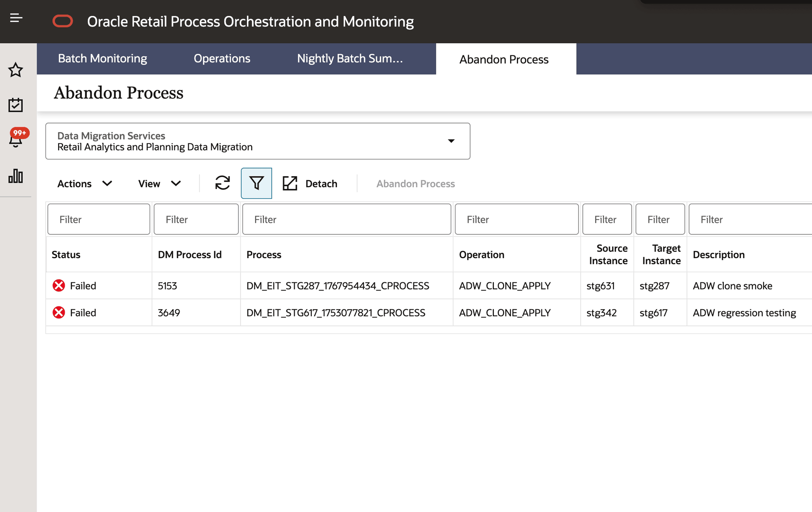The height and width of the screenshot is (512, 812).
Task: Click the Failed status icon for process 5153
Action: point(58,286)
